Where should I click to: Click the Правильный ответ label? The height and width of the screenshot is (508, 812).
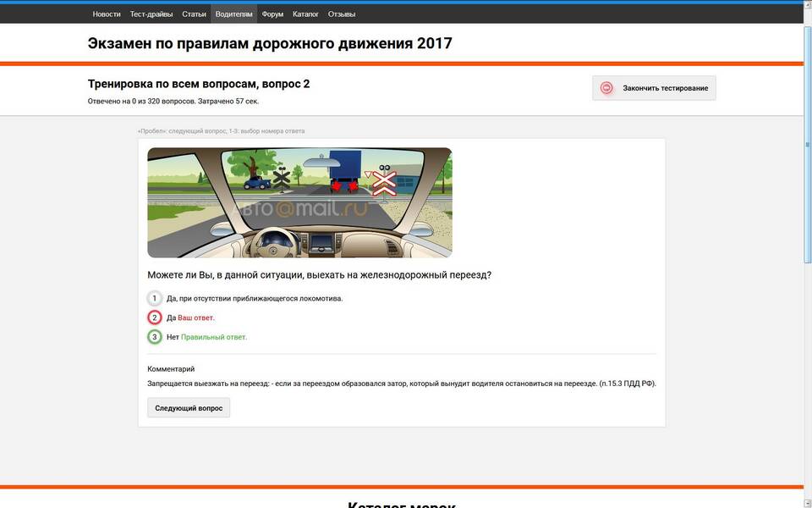point(214,337)
